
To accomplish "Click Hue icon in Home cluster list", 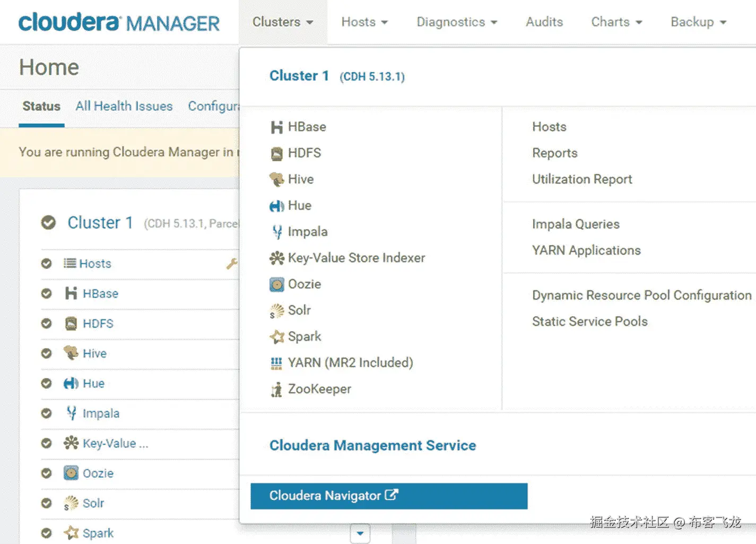I will (71, 383).
